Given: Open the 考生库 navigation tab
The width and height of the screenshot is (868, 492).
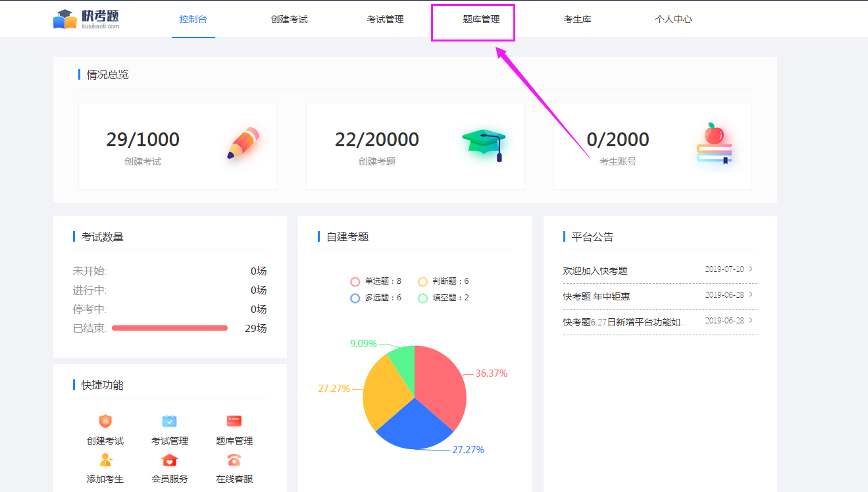Looking at the screenshot, I should coord(577,20).
